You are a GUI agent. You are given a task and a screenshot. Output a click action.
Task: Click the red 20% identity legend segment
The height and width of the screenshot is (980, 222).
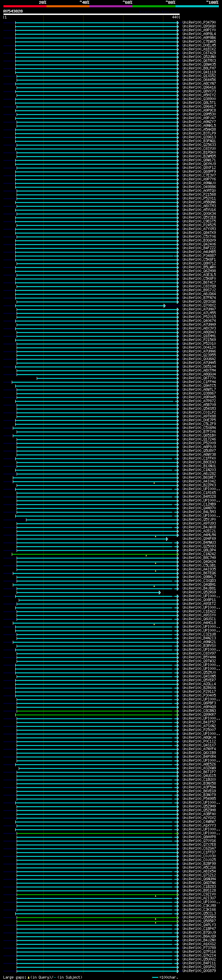(x=25, y=6)
